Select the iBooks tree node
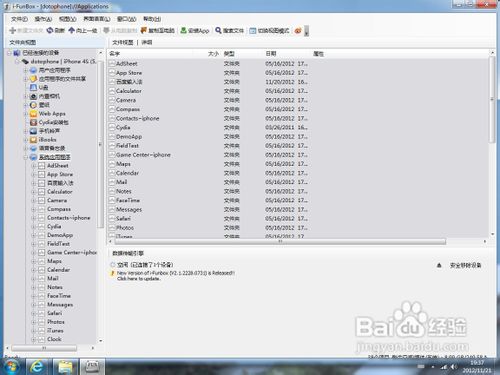Image resolution: width=500 pixels, height=375 pixels. pos(47,140)
